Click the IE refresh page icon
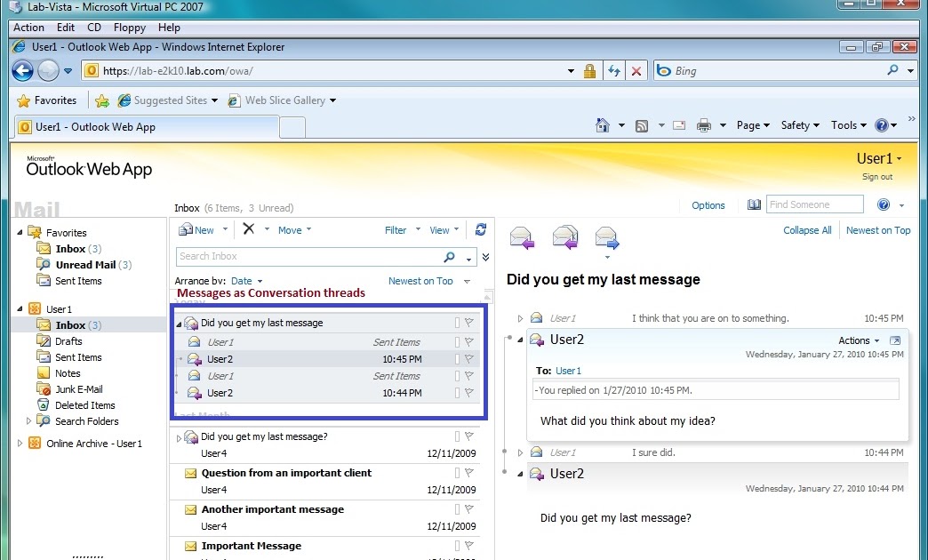928x560 pixels. tap(613, 71)
